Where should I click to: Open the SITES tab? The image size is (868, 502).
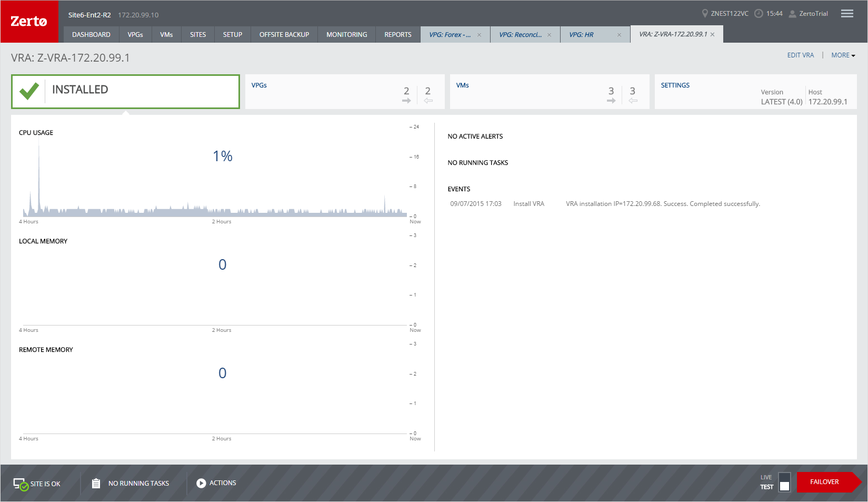click(198, 35)
